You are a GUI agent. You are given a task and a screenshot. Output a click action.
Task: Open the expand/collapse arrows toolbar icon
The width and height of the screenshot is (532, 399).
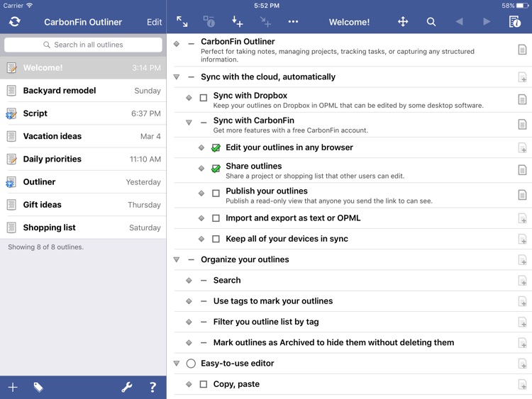(182, 22)
